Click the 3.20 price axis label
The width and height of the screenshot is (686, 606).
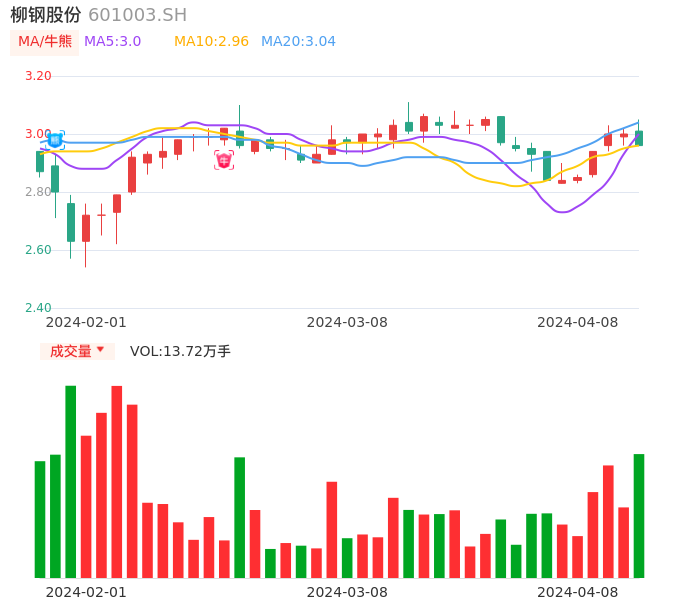38,76
